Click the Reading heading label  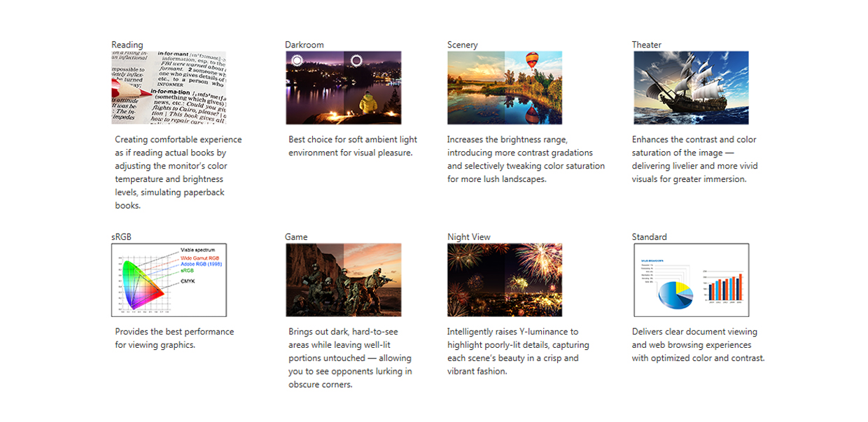[x=127, y=45]
